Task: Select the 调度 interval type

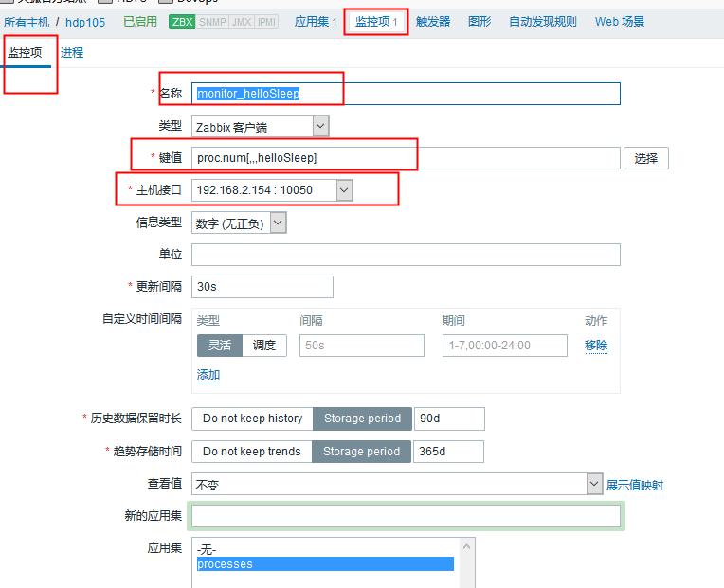Action: [x=264, y=346]
